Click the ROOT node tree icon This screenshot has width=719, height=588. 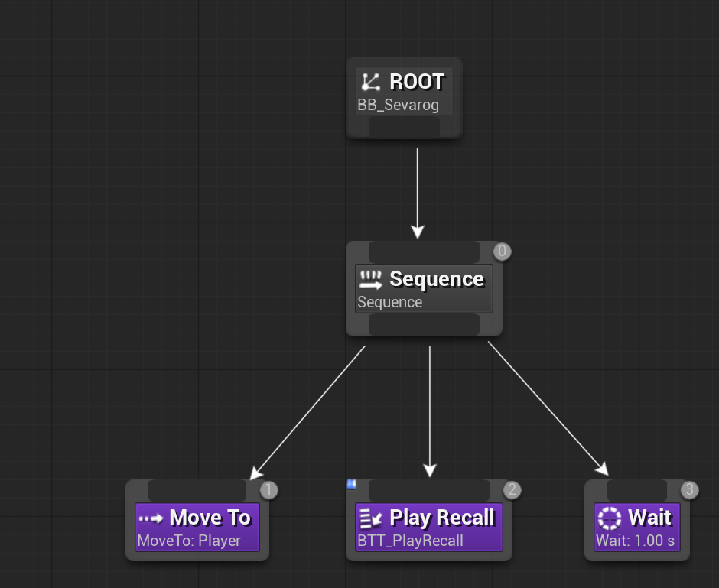370,82
